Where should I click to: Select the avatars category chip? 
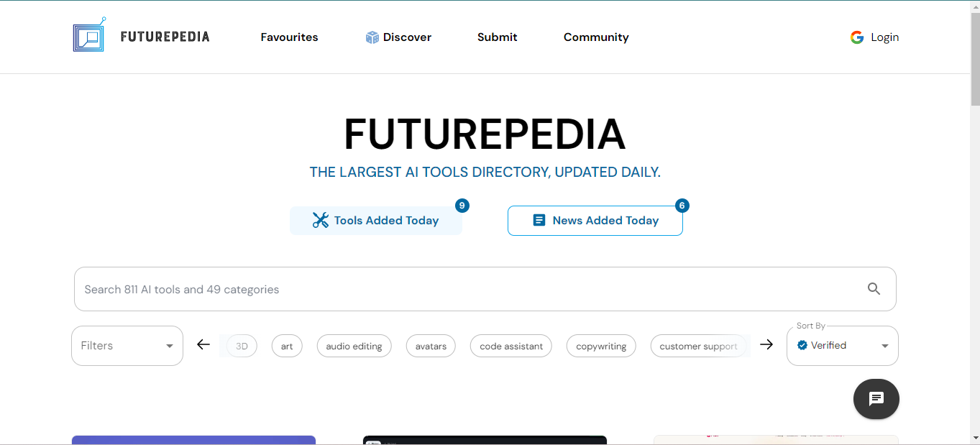[431, 346]
